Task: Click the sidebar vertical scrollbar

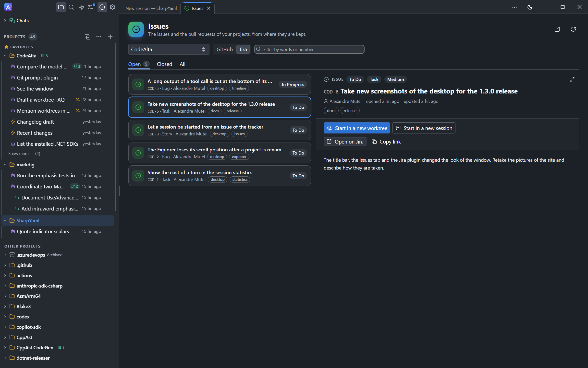Action: [115, 127]
